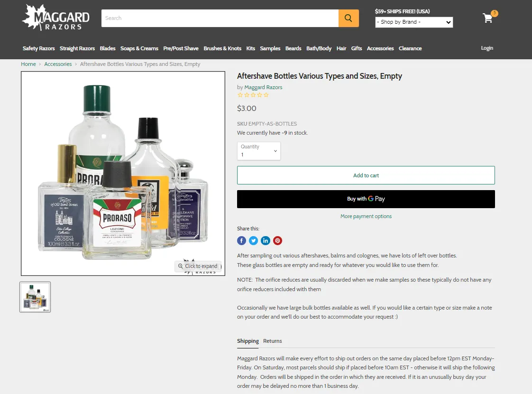This screenshot has width=532, height=394.
Task: Open the Quantity selector
Action: tap(258, 151)
